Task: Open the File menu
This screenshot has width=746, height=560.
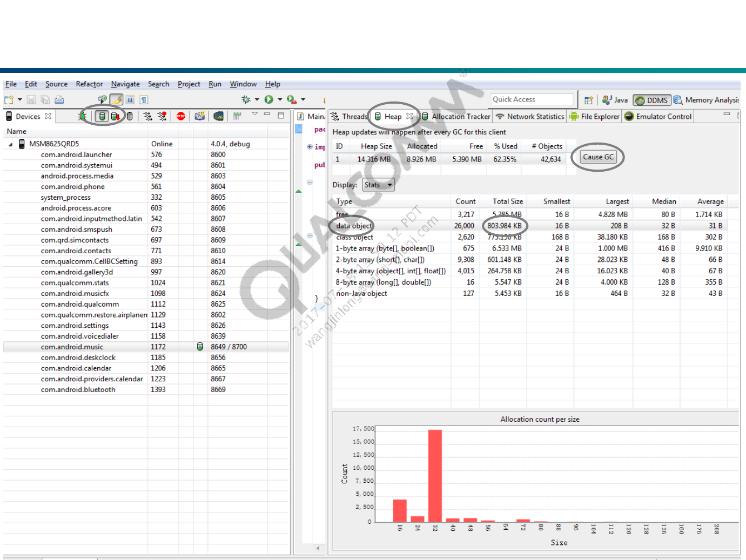Action: tap(11, 84)
